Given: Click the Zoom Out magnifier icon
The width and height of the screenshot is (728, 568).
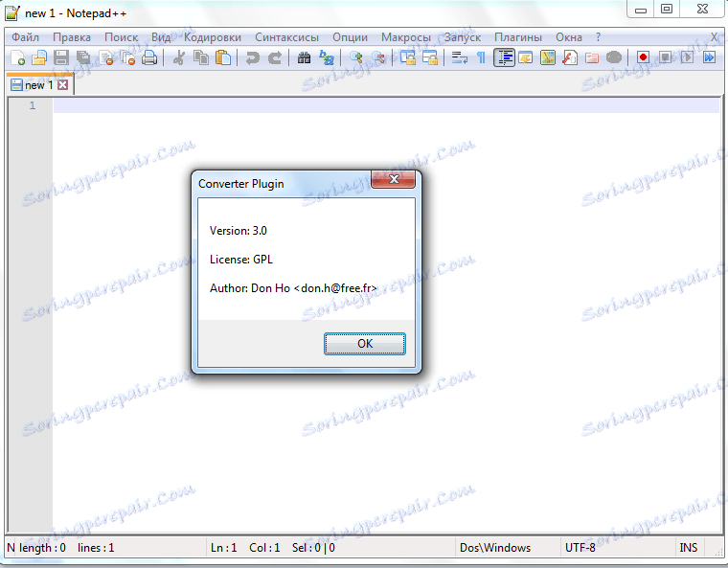Looking at the screenshot, I should (x=379, y=58).
